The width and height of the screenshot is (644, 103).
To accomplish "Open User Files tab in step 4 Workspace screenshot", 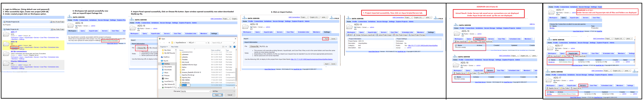I will tap(115, 31).
